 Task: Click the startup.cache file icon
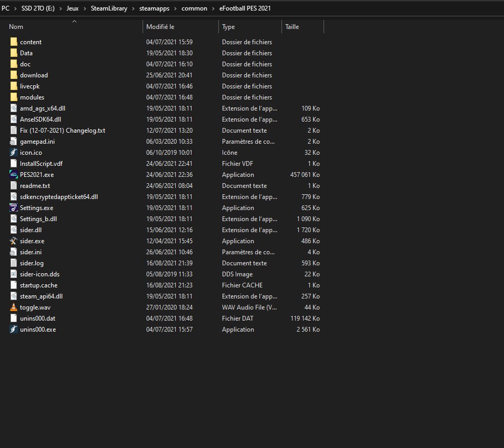(x=14, y=285)
